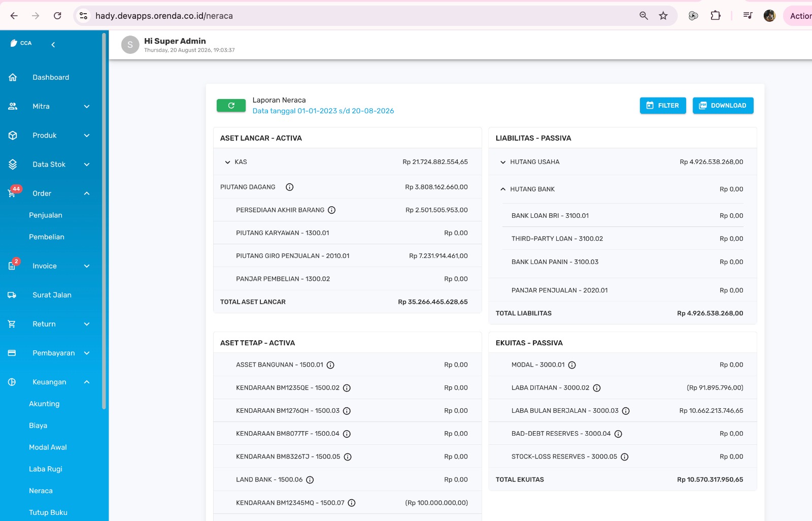812x521 pixels.
Task: Show info for STOCK-LOSS RESERVES - 3000.05
Action: 625,457
